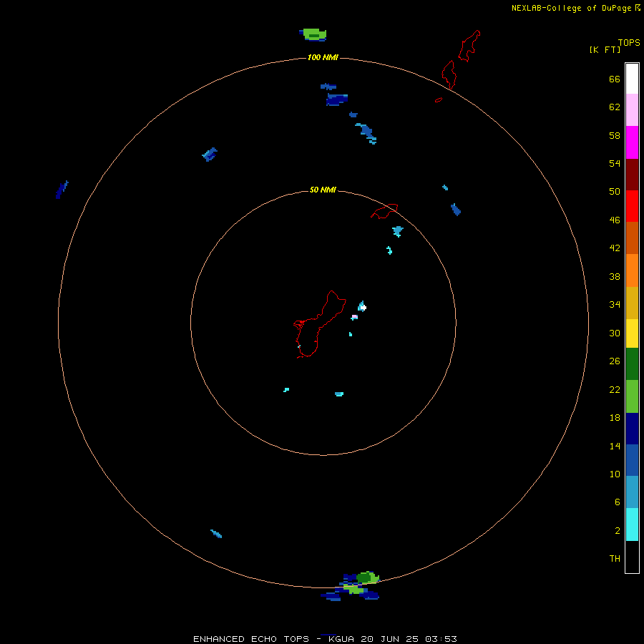Click the legend value 46
The height and width of the screenshot is (644, 644).
(x=615, y=220)
